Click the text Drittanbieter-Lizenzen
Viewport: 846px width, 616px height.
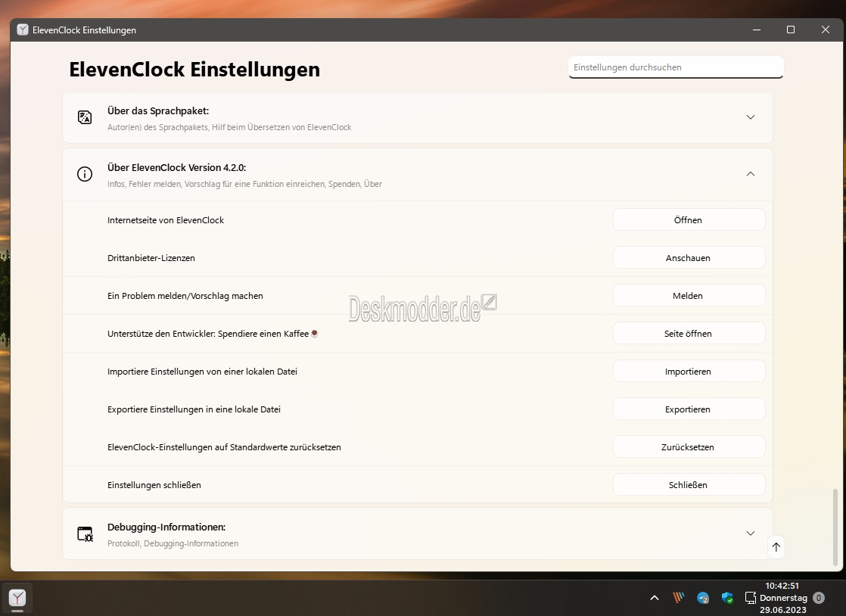pyautogui.click(x=151, y=258)
